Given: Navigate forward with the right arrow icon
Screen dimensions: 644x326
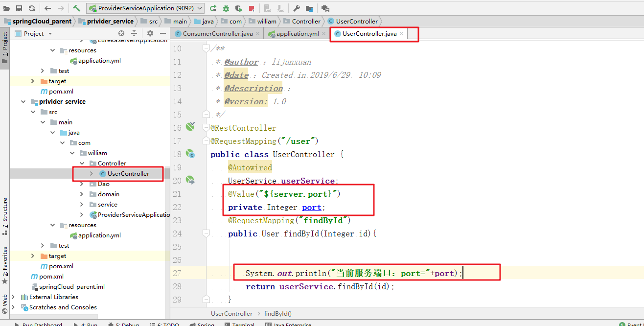Looking at the screenshot, I should (x=61, y=8).
